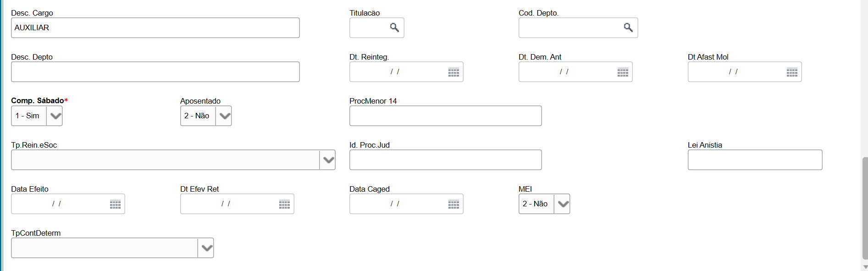Expand the Tp.Rein.eSoc combo box
868x271 pixels.
pyautogui.click(x=328, y=160)
